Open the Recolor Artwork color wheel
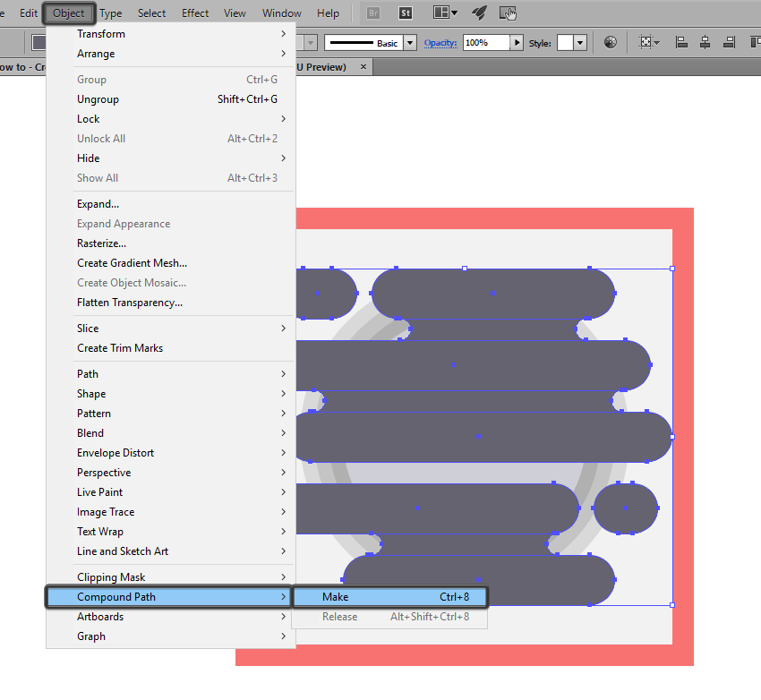The image size is (761, 700). [x=611, y=43]
